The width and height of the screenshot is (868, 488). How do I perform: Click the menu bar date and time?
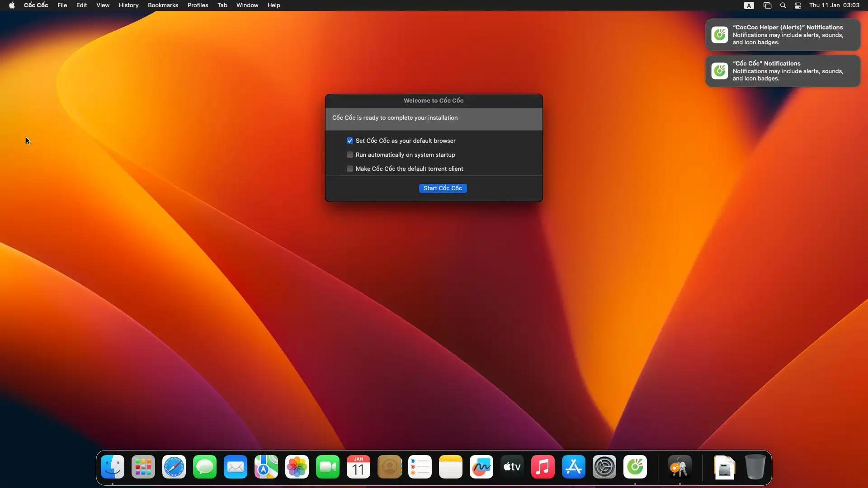click(834, 5)
